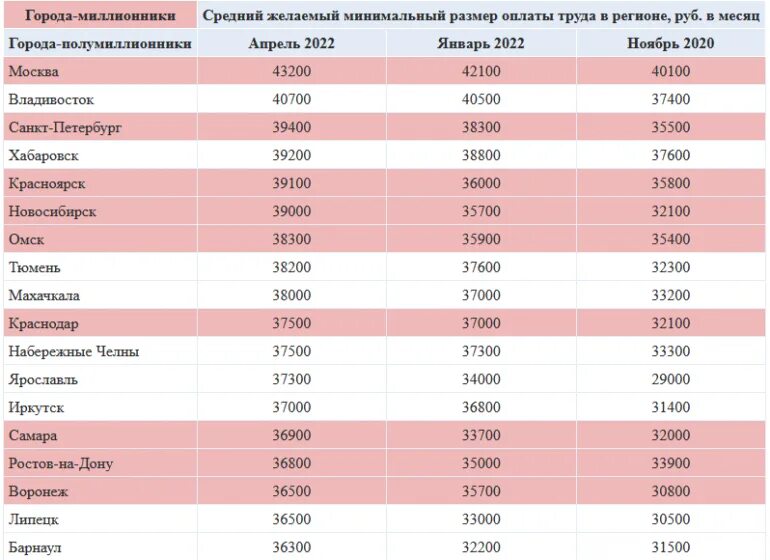Select Tyumen's January value 37600
This screenshot has width=770, height=560.
click(x=481, y=267)
